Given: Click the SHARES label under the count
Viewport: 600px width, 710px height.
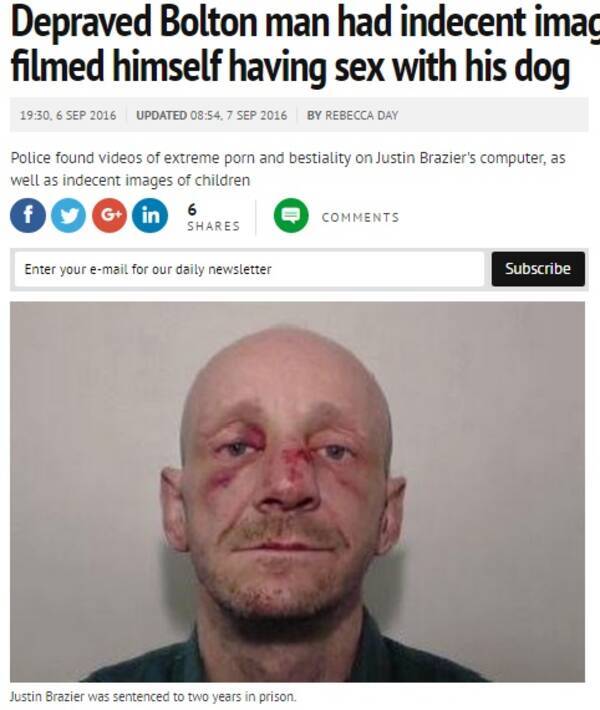Looking at the screenshot, I should [x=213, y=226].
